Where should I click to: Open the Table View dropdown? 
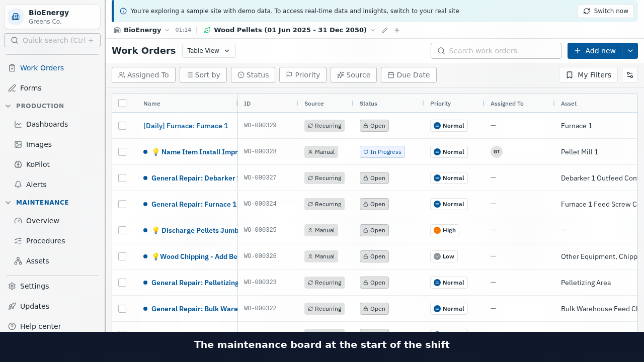[209, 51]
